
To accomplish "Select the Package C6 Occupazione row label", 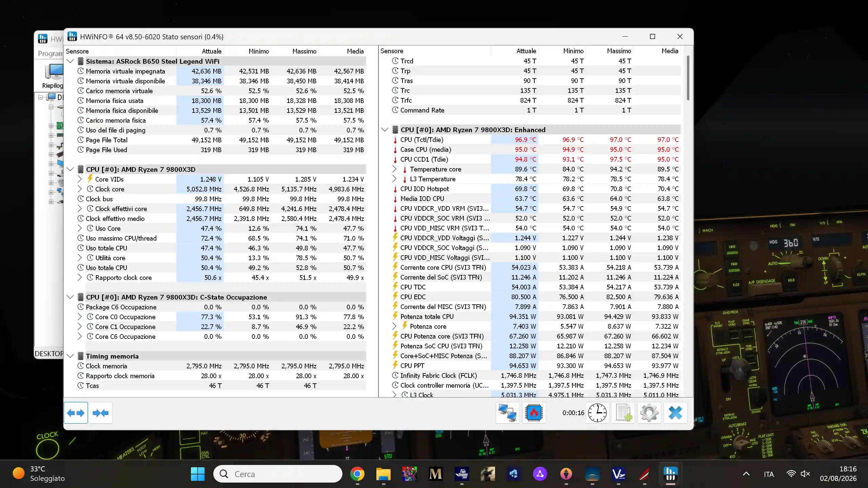I will pyautogui.click(x=121, y=307).
